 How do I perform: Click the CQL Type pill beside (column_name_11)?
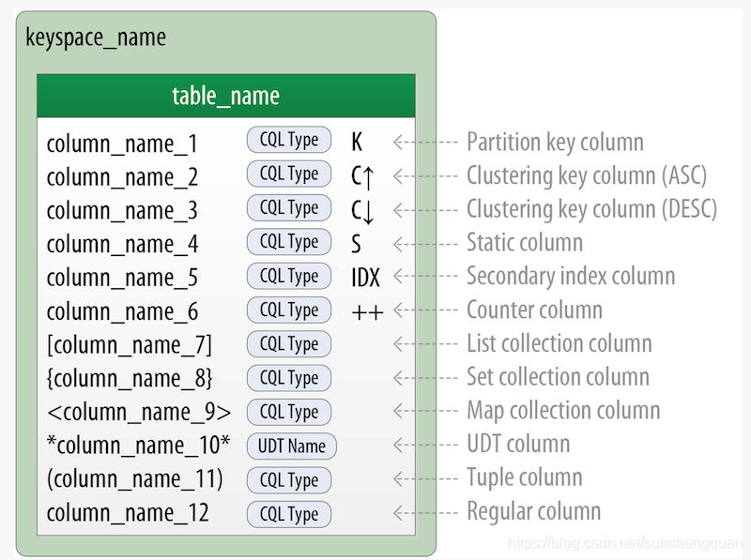289,480
